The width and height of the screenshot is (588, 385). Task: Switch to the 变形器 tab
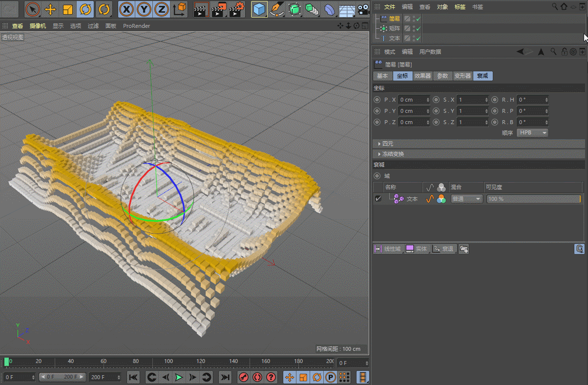[462, 76]
